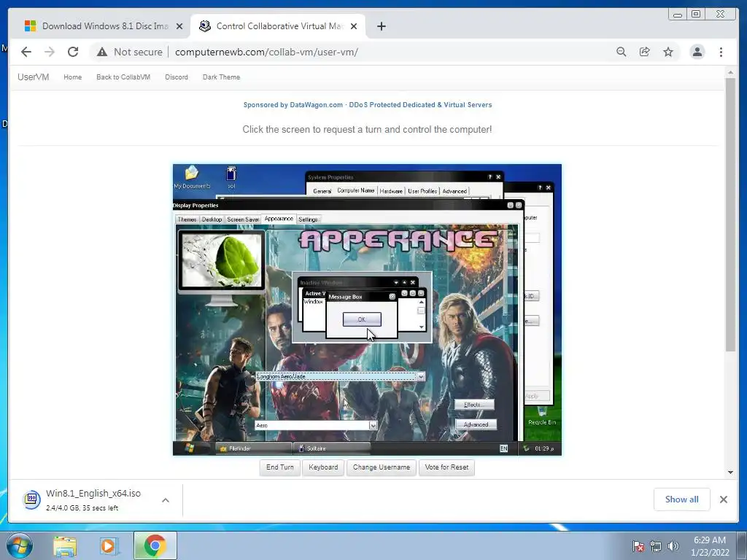Open the Discord nav link

tap(177, 77)
